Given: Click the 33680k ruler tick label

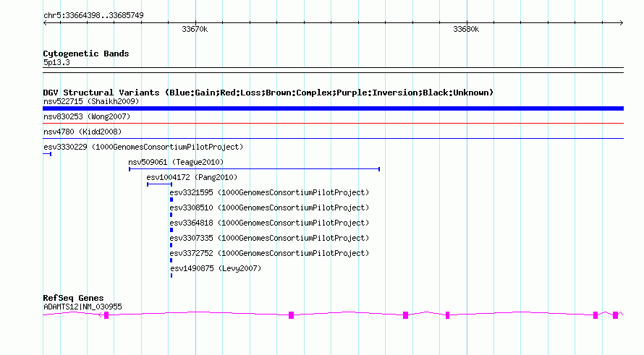Looking at the screenshot, I should pos(466,29).
